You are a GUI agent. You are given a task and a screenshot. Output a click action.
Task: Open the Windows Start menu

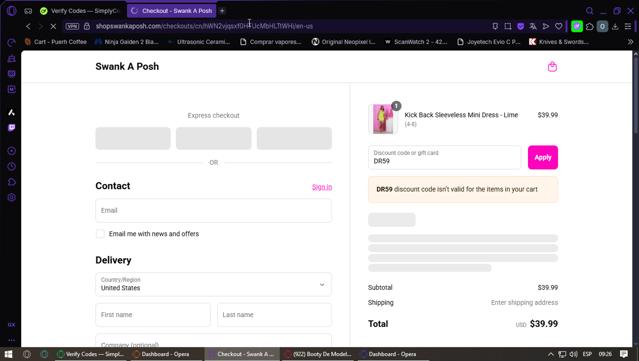pyautogui.click(x=8, y=354)
